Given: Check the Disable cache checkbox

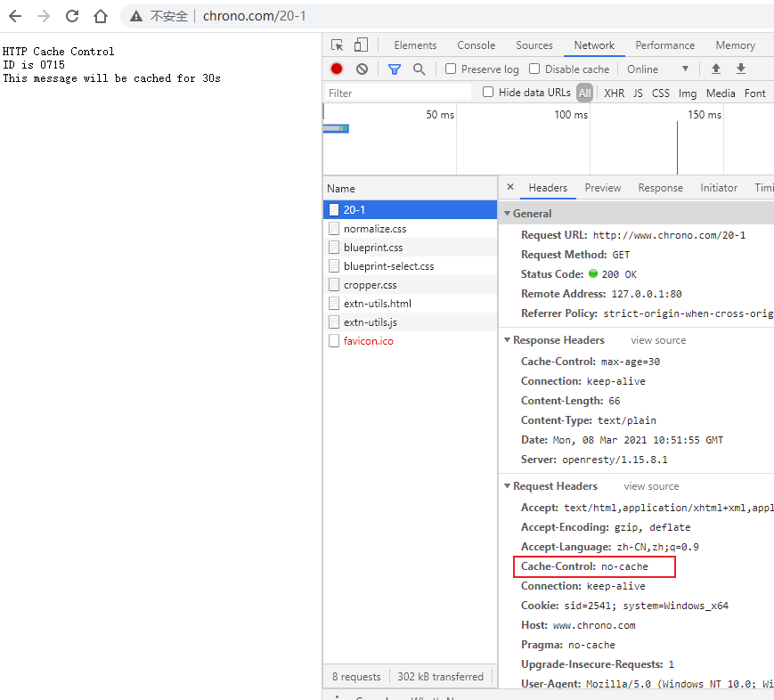Looking at the screenshot, I should (534, 69).
